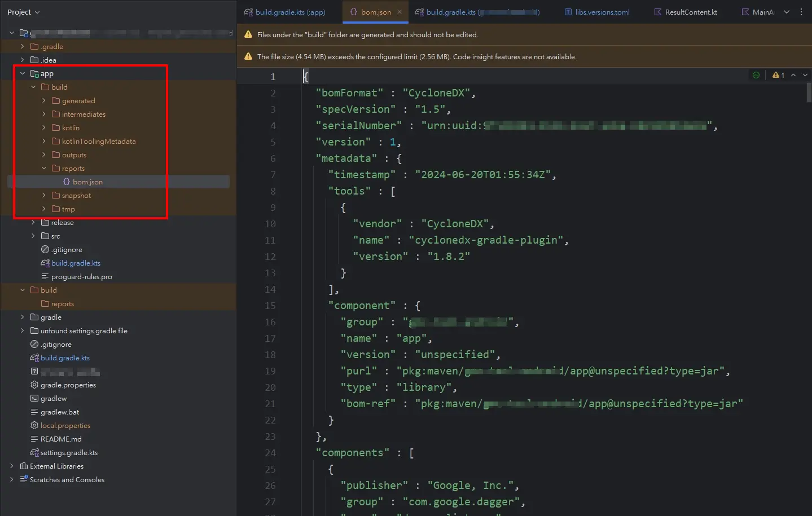Viewport: 812px width, 516px height.
Task: Close the bom.json tab
Action: point(400,12)
